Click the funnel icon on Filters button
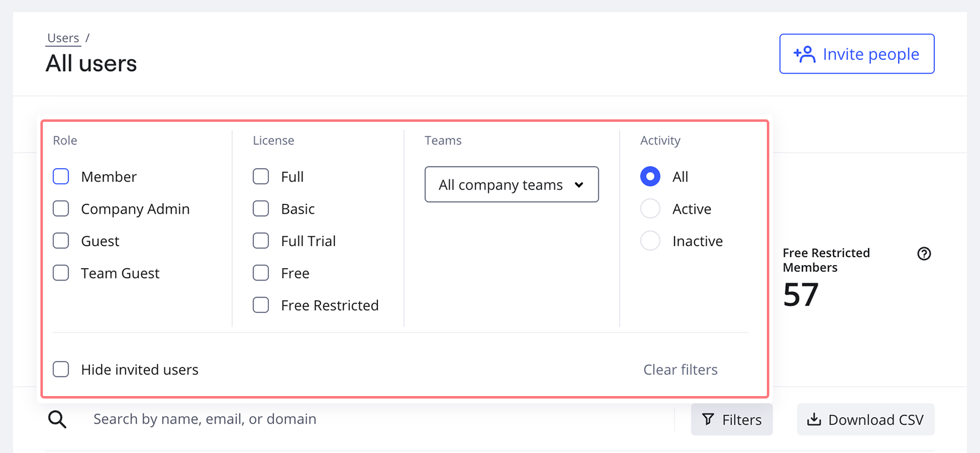Viewport: 980px width, 453px height. pos(708,419)
